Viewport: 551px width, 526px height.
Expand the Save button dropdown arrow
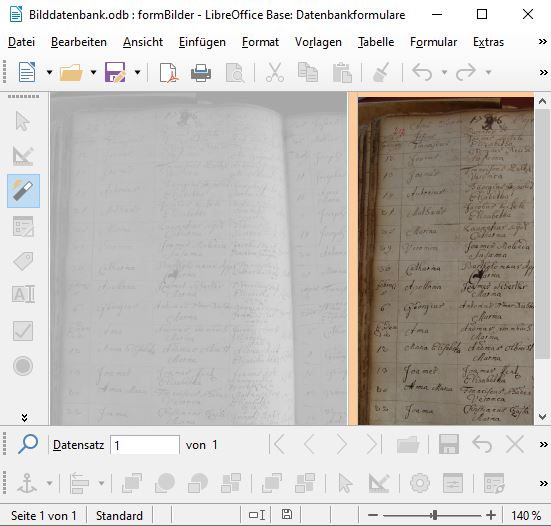click(138, 73)
